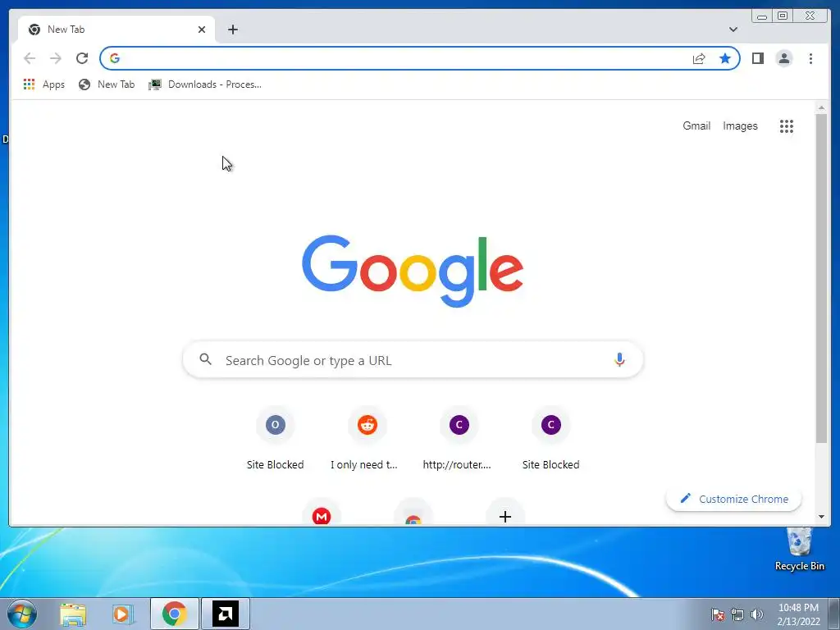The image size is (840, 630).
Task: Focus the Search Google or type a URL box
Action: click(413, 360)
